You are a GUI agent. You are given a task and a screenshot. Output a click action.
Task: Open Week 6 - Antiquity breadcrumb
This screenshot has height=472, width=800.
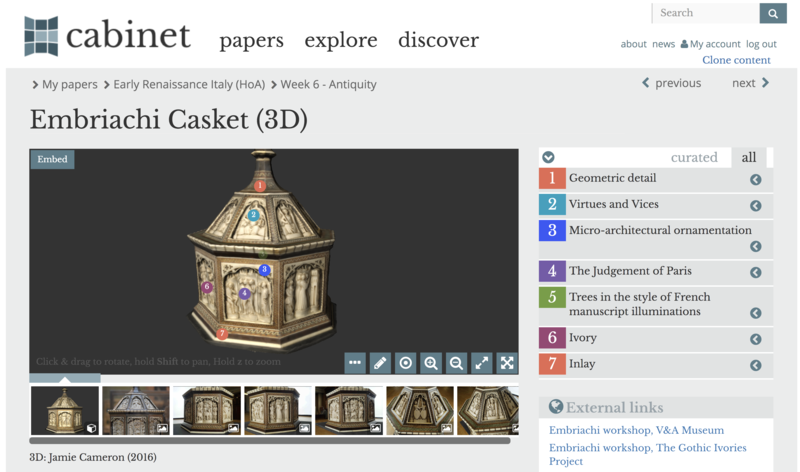pos(328,84)
